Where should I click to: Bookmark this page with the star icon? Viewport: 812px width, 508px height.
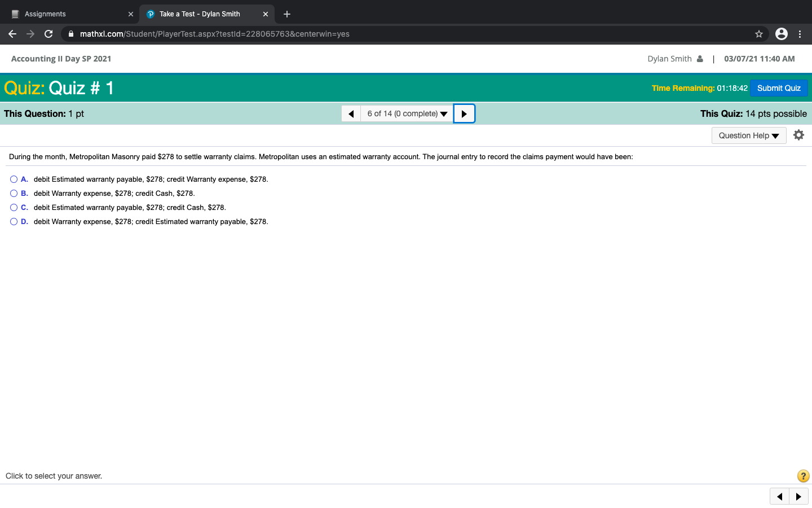759,34
